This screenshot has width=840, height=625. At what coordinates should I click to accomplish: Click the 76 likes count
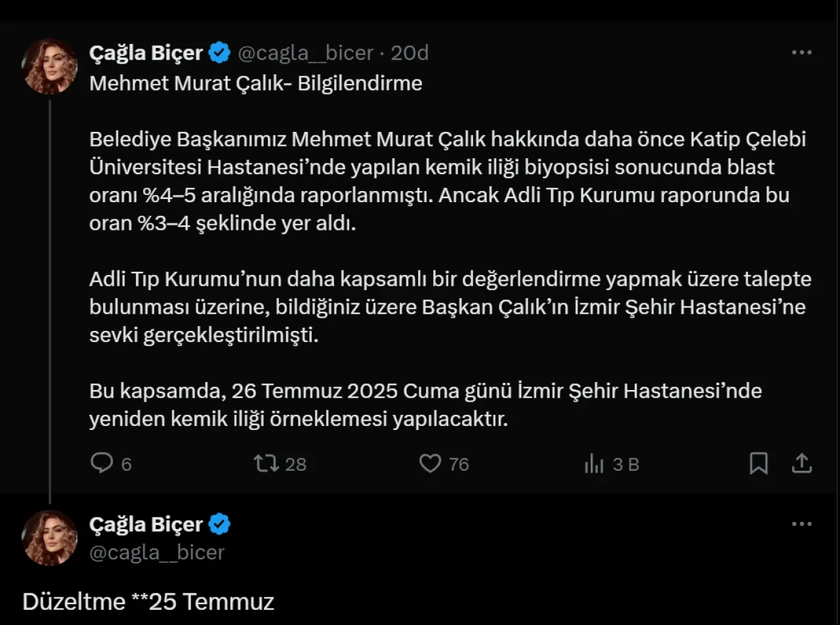(459, 465)
